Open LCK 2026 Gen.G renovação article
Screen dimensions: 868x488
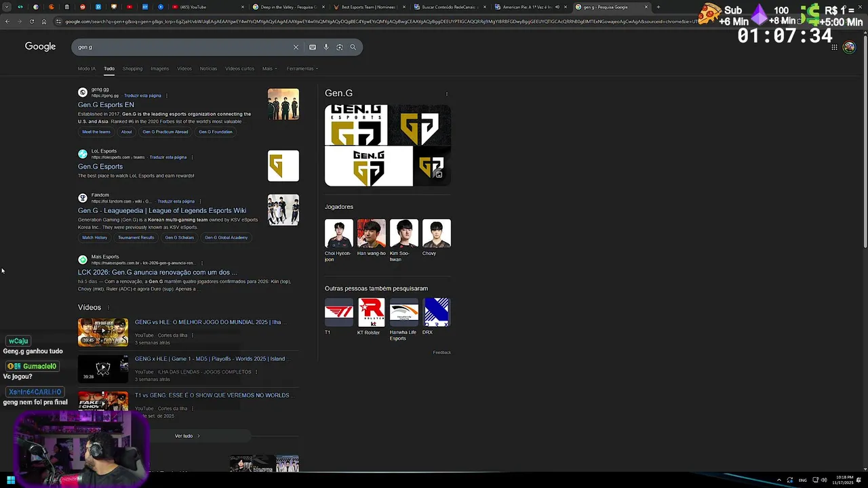pyautogui.click(x=157, y=272)
